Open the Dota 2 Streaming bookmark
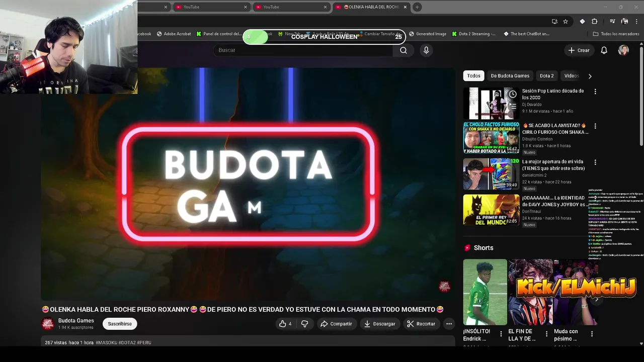Viewport: 644px width, 362px height. pos(473,34)
